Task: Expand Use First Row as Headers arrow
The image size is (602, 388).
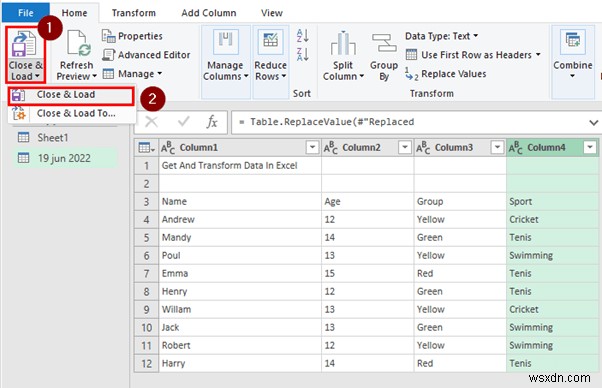Action: pyautogui.click(x=538, y=54)
